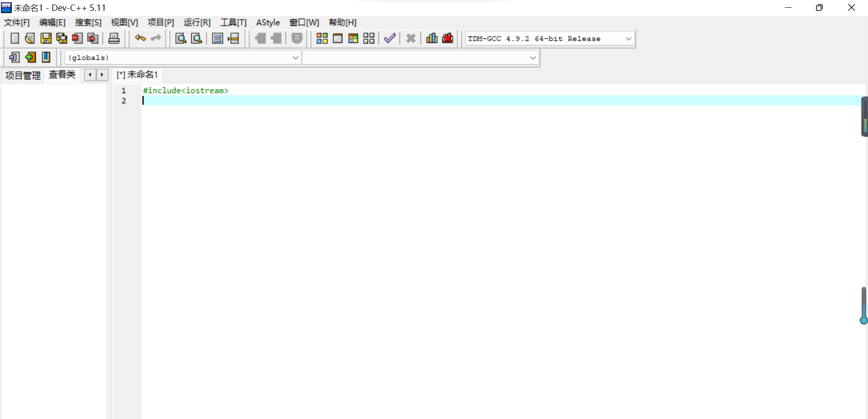Open the 窗口[W] menu

304,23
